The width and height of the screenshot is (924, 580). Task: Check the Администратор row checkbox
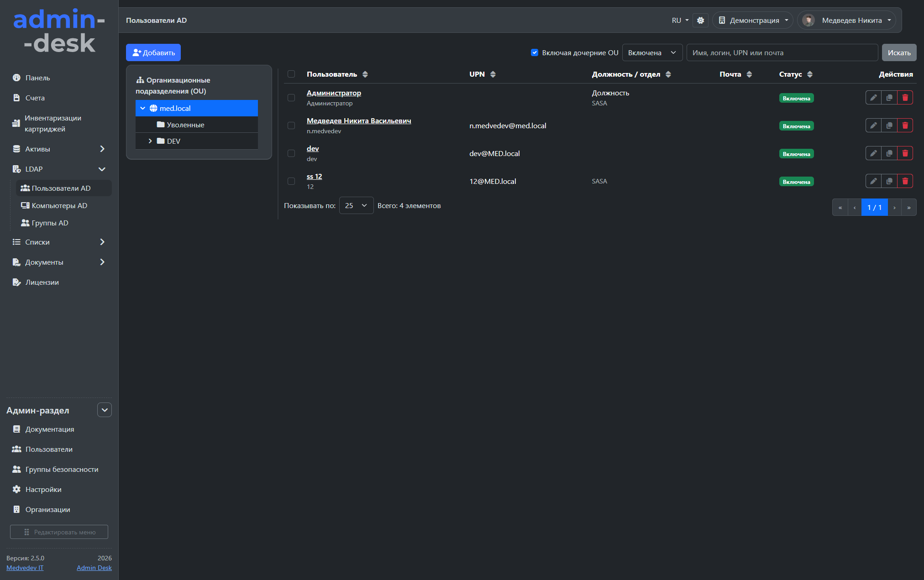291,98
